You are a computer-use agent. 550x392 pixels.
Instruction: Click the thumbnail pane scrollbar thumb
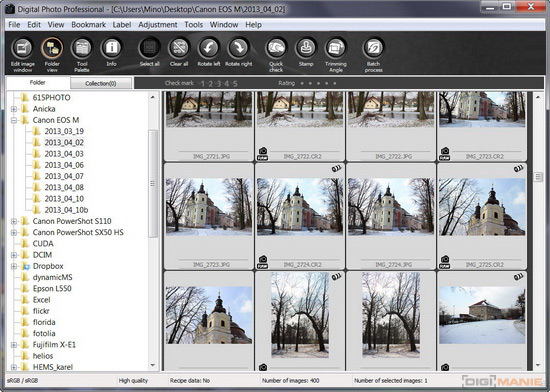click(538, 177)
